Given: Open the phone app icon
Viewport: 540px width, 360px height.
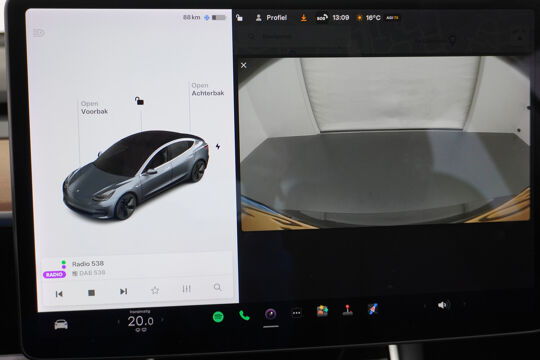Looking at the screenshot, I should coord(244,315).
